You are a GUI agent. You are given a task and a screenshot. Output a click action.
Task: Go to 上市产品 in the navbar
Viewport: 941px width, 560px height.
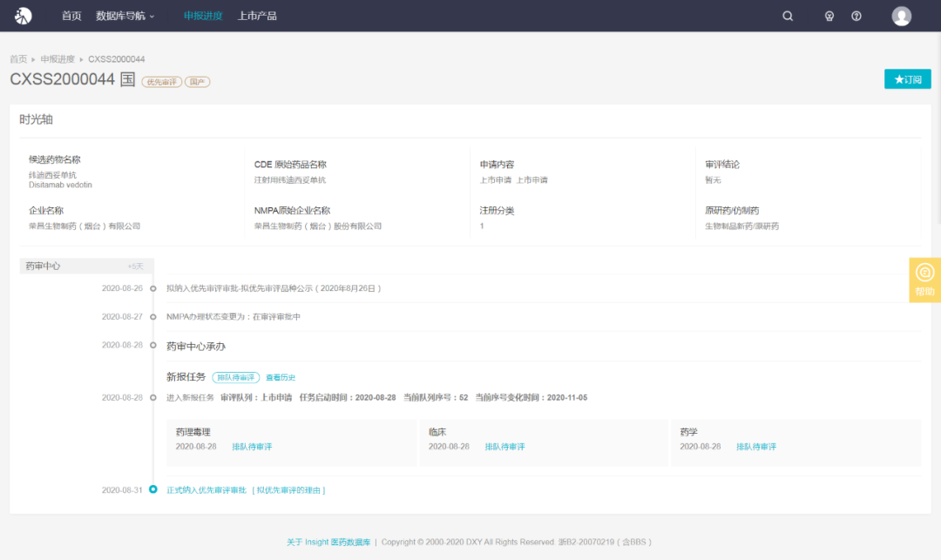257,16
